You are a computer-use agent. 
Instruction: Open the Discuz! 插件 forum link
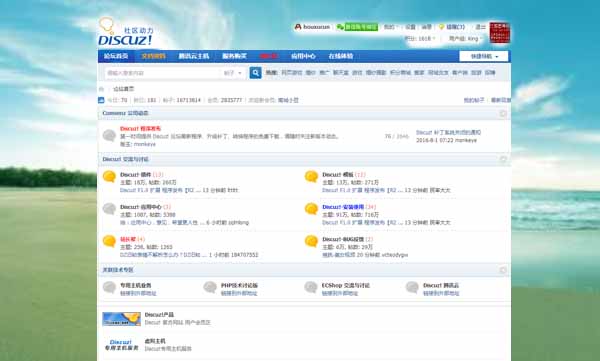pyautogui.click(x=135, y=175)
